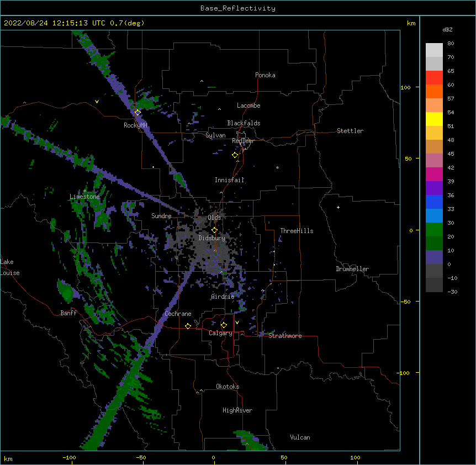Click the Lake Louise label
The image size is (476, 465).
(9, 267)
